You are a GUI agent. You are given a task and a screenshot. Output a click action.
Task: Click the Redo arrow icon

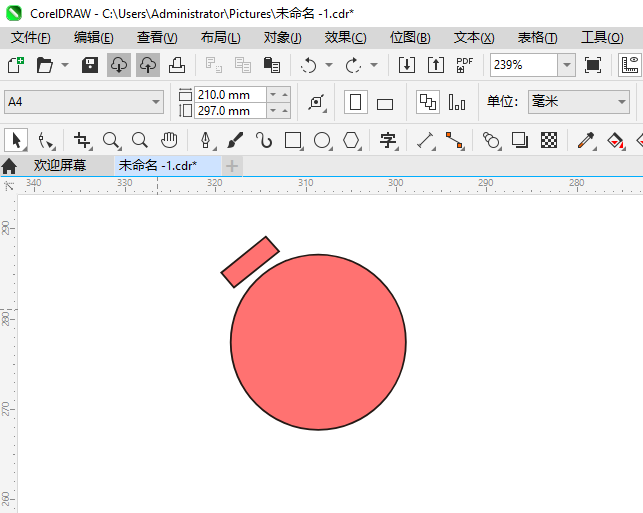pos(353,65)
